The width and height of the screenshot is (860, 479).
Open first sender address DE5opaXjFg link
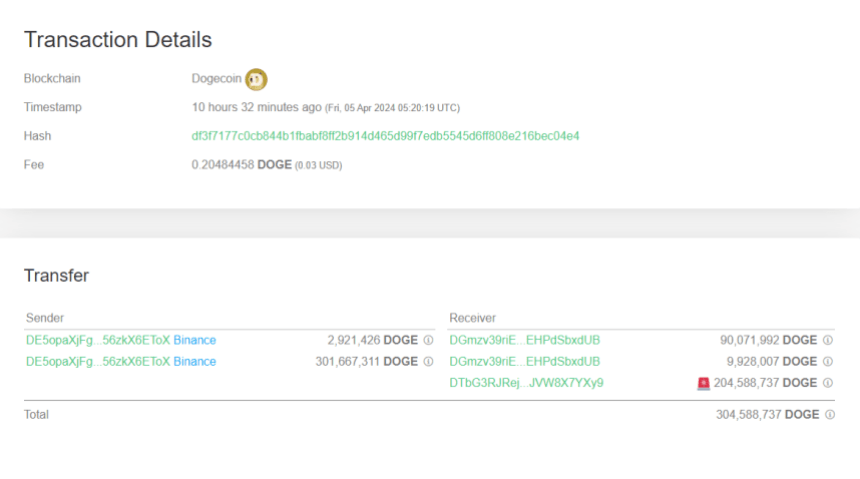97,340
